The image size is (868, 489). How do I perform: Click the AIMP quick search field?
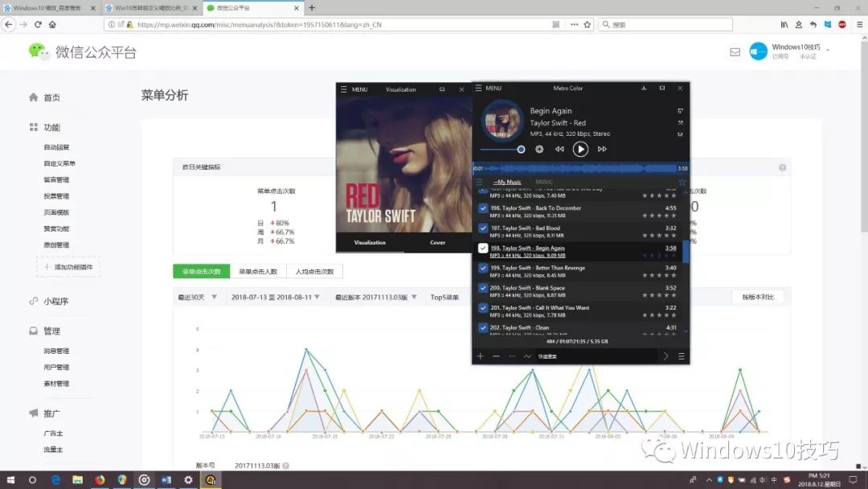click(x=596, y=356)
